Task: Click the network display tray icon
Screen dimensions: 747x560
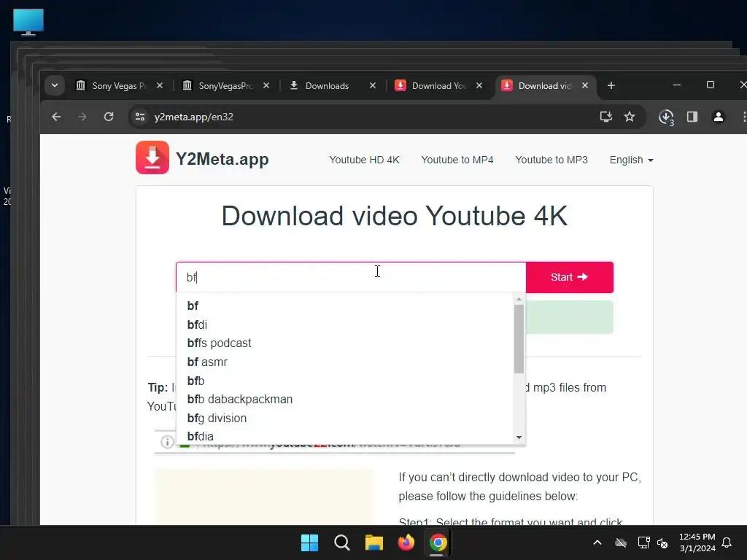Action: (643, 542)
